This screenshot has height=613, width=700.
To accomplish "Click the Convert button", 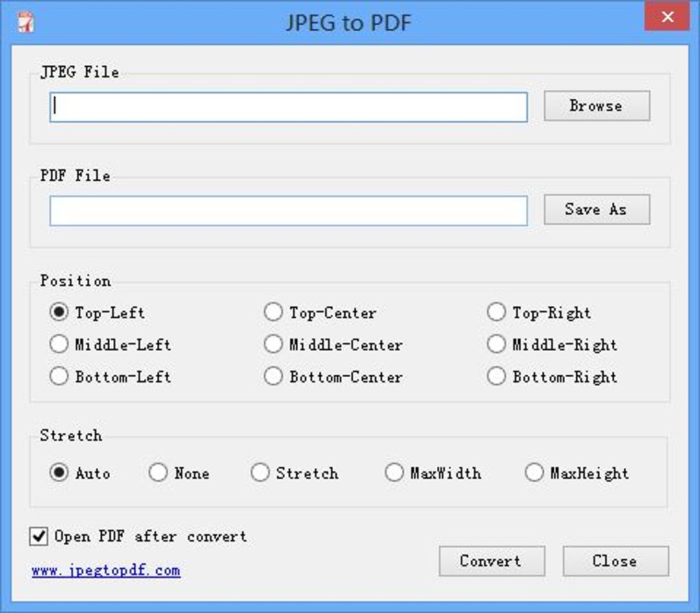I will [491, 561].
